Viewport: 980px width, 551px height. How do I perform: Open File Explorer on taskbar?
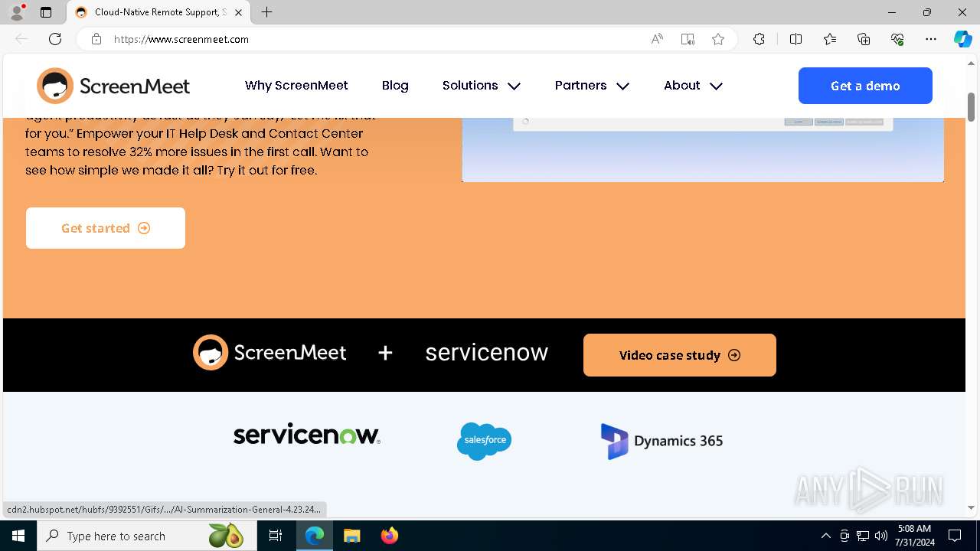351,536
